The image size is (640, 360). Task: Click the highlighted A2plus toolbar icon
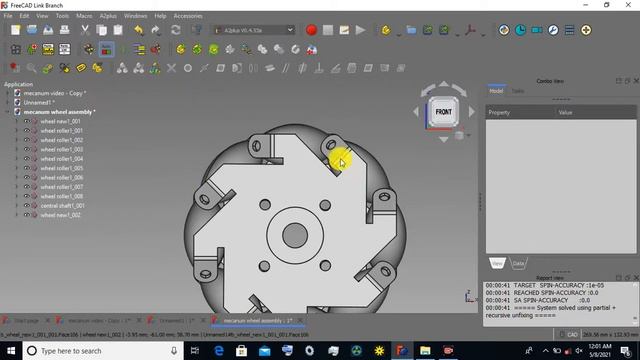[x=106, y=50]
